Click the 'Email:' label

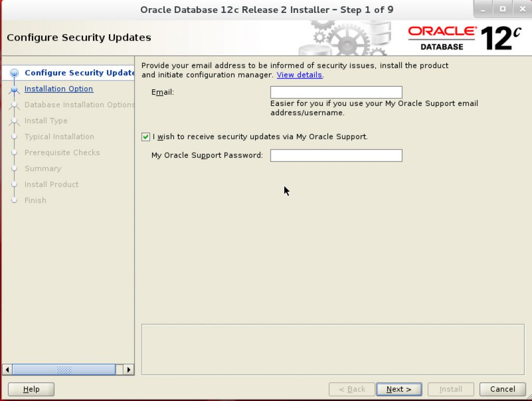coord(163,92)
